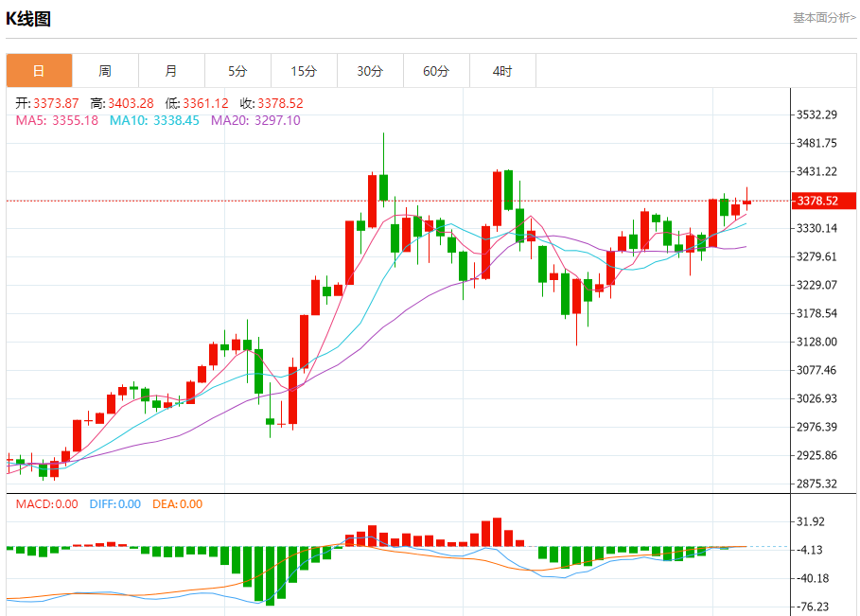Click the 3178.54 price axis label

click(816, 313)
